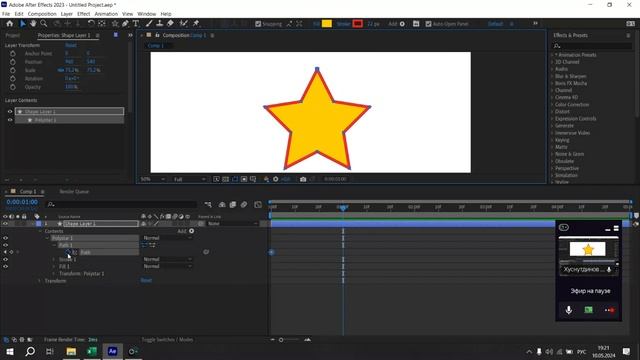Hide Polystar 1 in the timeline

coord(5,238)
